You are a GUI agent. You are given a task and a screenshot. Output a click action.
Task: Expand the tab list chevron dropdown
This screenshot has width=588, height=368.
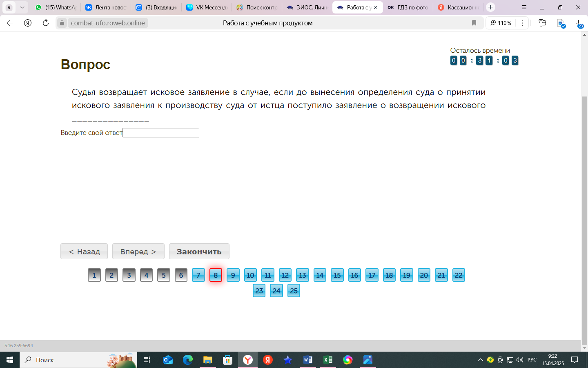22,7
